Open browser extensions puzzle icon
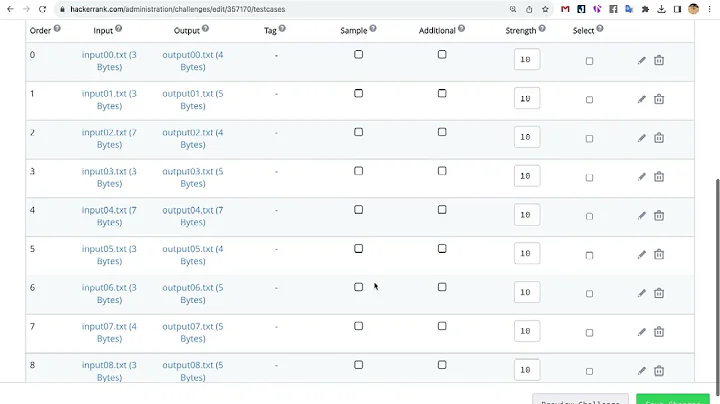The width and height of the screenshot is (720, 404). pyautogui.click(x=646, y=9)
